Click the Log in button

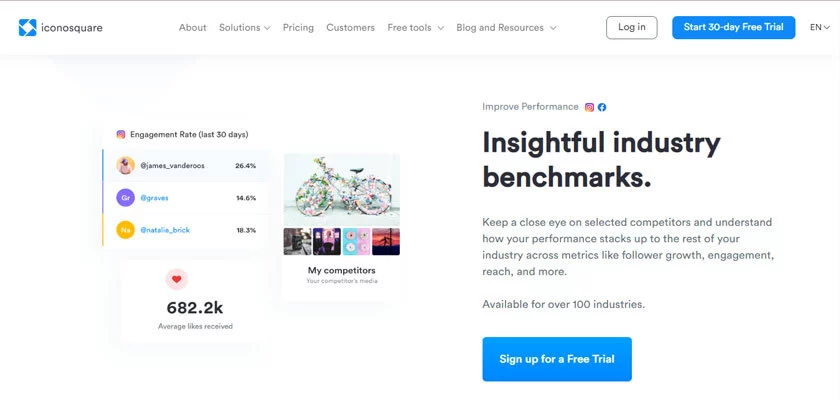pyautogui.click(x=631, y=27)
